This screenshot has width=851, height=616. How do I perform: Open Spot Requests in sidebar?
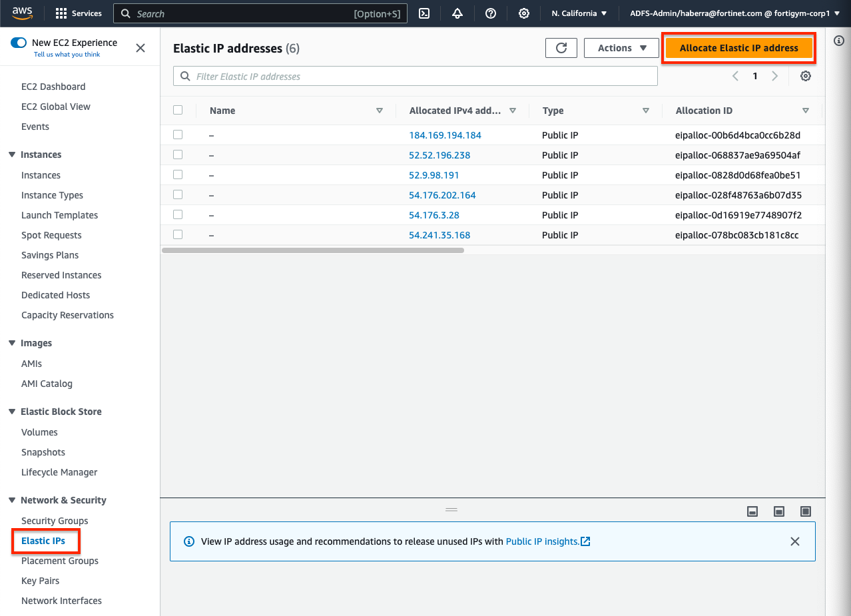pos(51,235)
